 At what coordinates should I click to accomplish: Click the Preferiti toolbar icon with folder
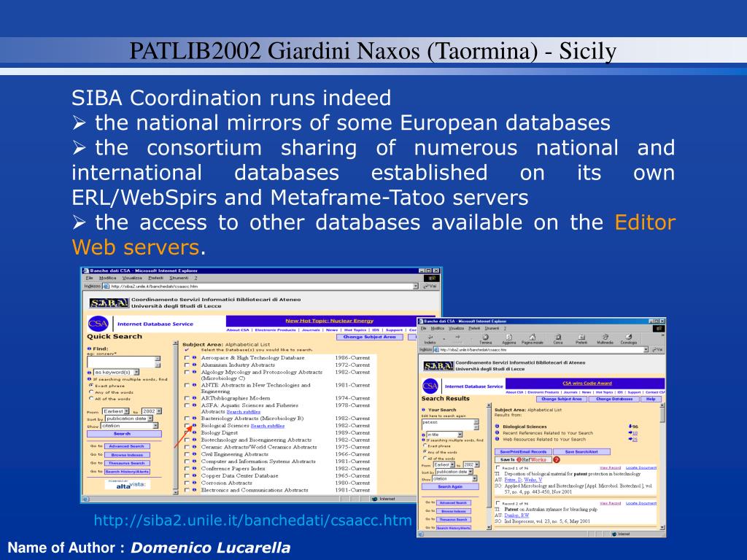pyautogui.click(x=581, y=338)
